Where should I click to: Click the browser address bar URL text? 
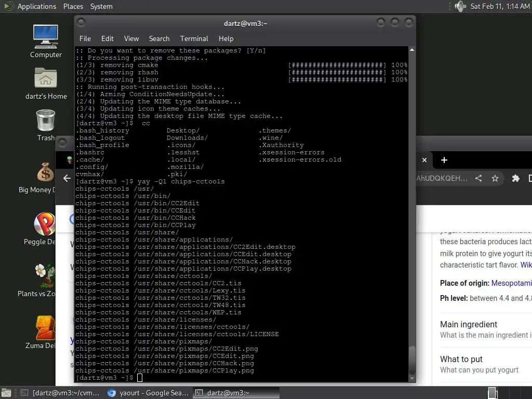(442, 178)
